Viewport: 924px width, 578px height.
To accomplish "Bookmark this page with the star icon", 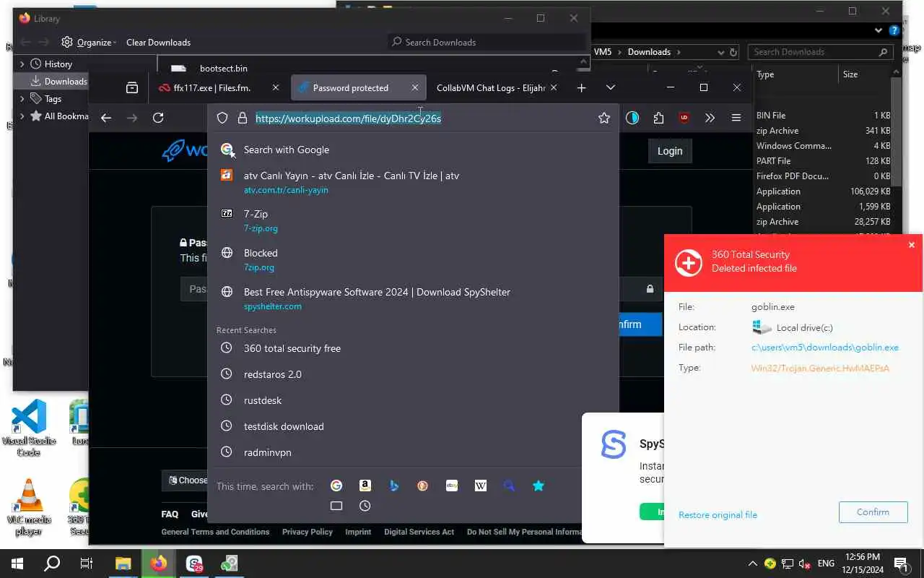I will coord(604,118).
